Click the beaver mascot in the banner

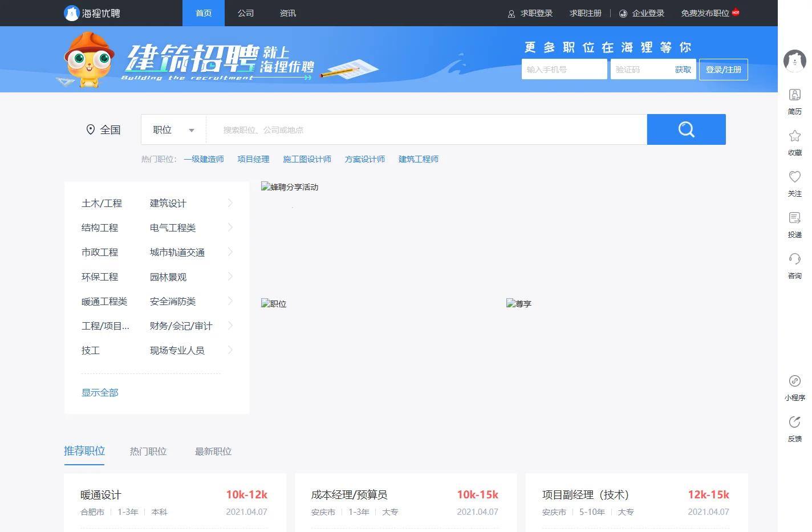pos(89,59)
